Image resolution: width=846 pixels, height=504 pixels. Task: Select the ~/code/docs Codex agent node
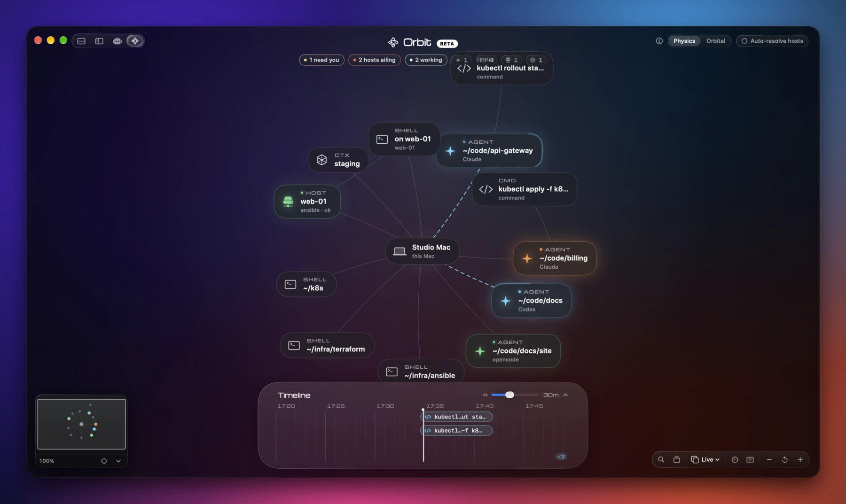(532, 301)
